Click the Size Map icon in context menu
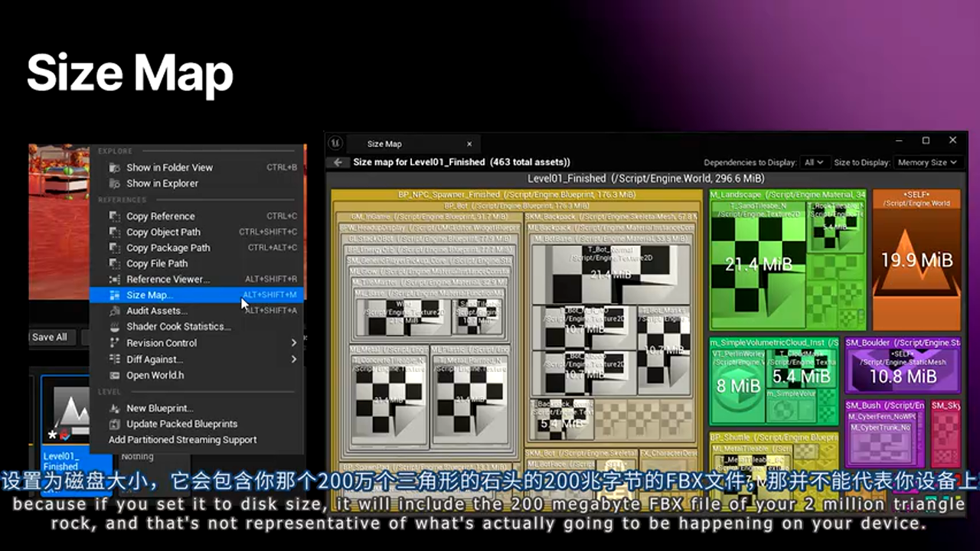This screenshot has height=551, width=980. [x=113, y=295]
